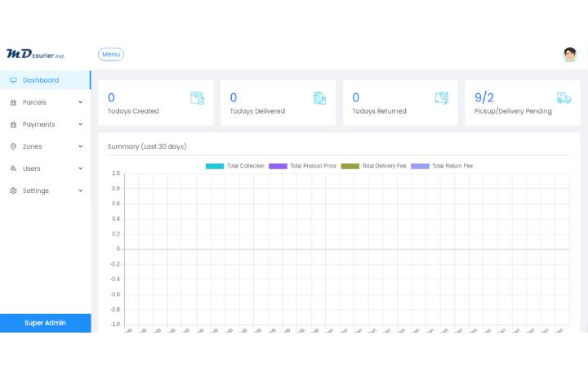Click the Todays Delivered card icon

tap(319, 98)
